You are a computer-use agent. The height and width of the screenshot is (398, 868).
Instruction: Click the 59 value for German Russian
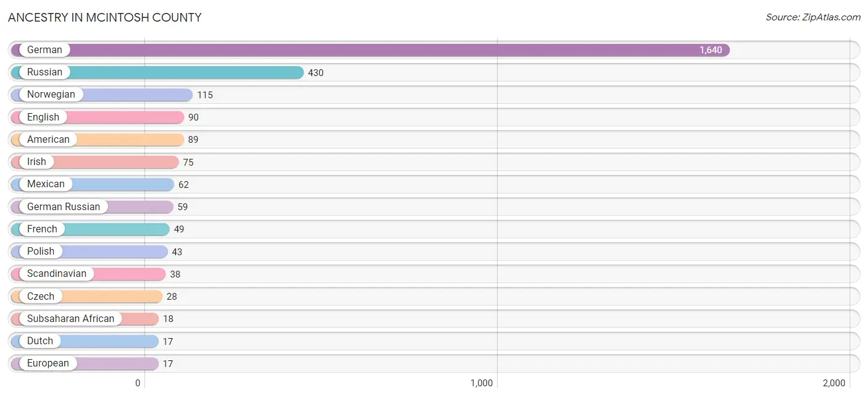coord(182,207)
